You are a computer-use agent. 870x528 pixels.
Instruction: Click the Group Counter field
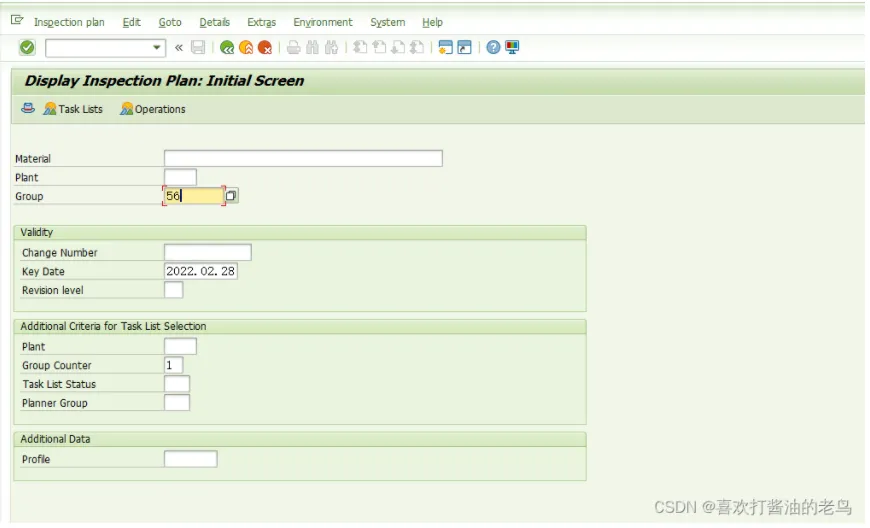point(174,365)
